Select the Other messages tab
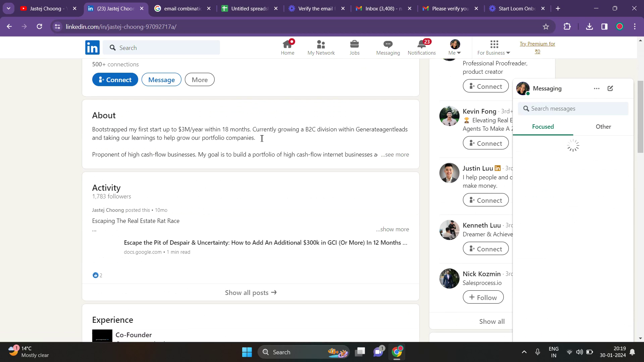The height and width of the screenshot is (362, 644). pyautogui.click(x=603, y=127)
